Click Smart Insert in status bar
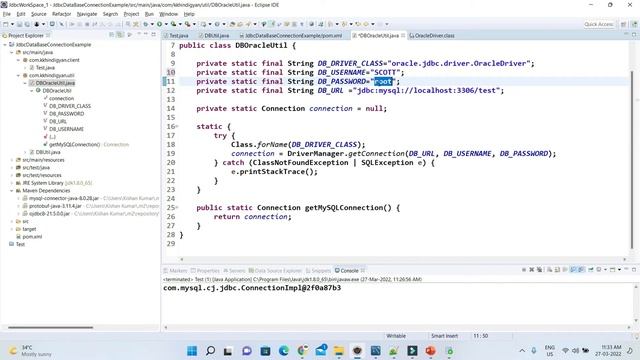The image size is (640, 360). [x=444, y=336]
